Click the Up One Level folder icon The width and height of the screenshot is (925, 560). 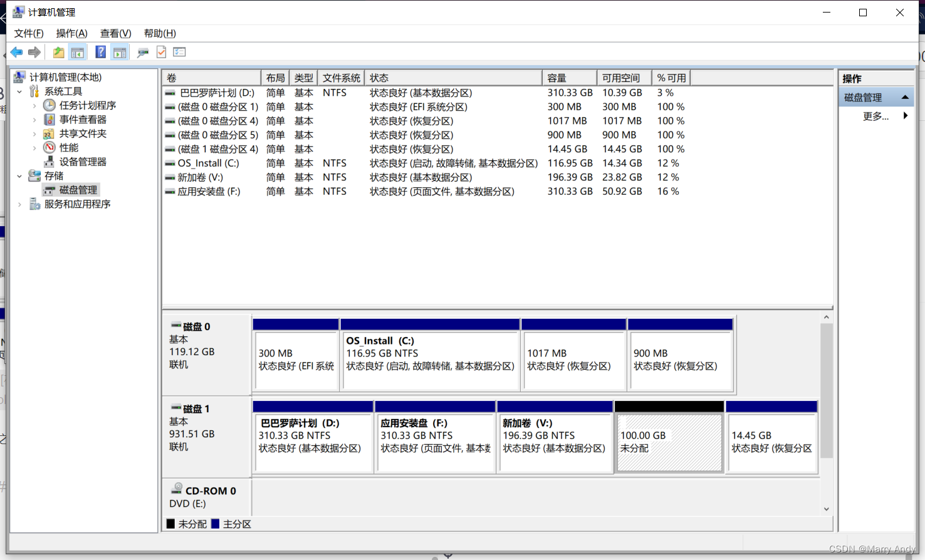coord(58,53)
